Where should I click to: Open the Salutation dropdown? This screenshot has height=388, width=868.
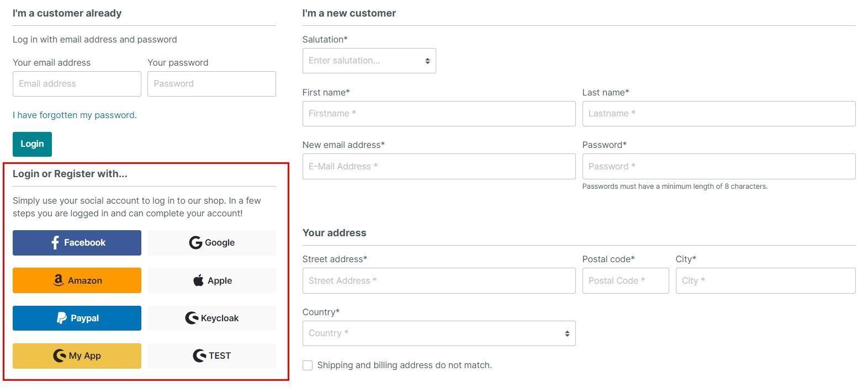369,61
